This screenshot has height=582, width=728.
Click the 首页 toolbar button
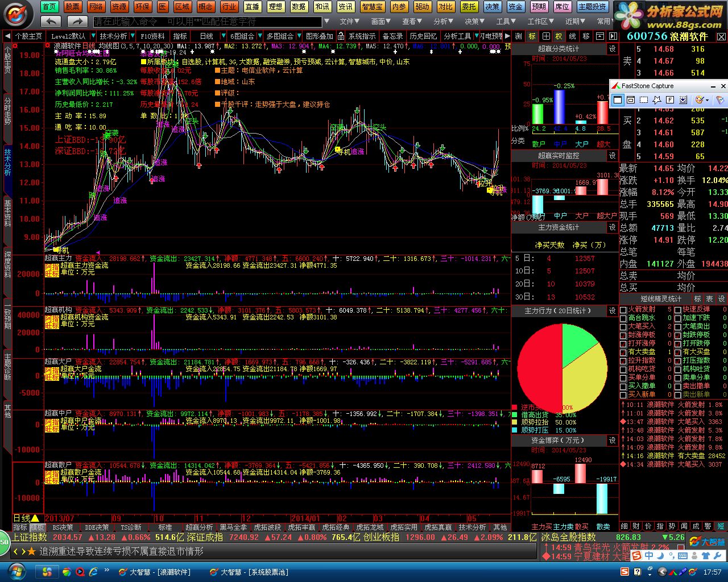click(49, 7)
